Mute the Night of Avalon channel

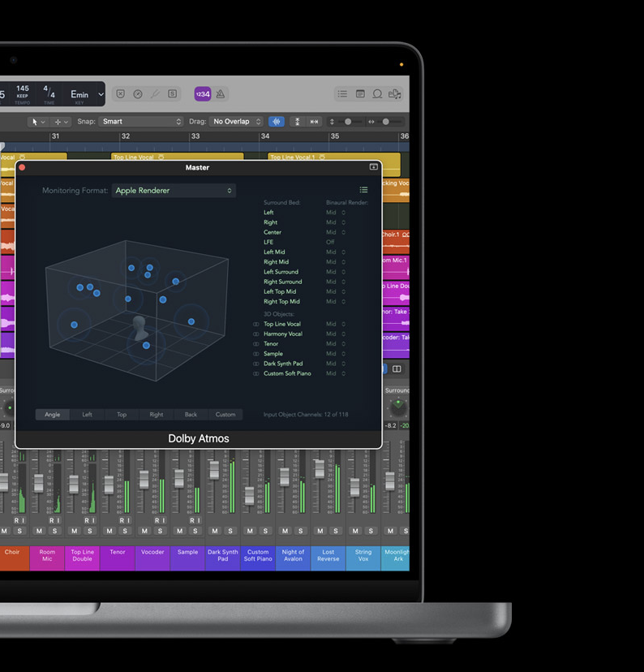286,531
